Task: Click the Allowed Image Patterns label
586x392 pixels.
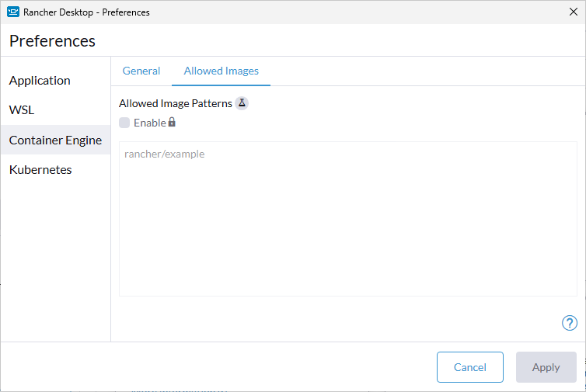Action: [x=175, y=103]
